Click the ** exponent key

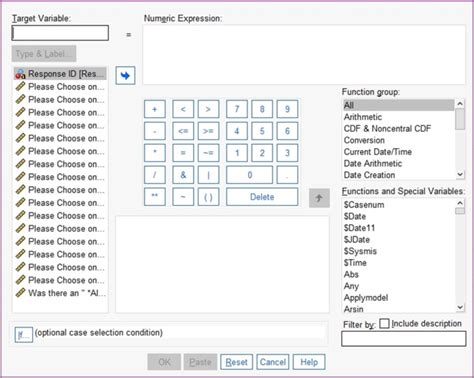click(155, 197)
